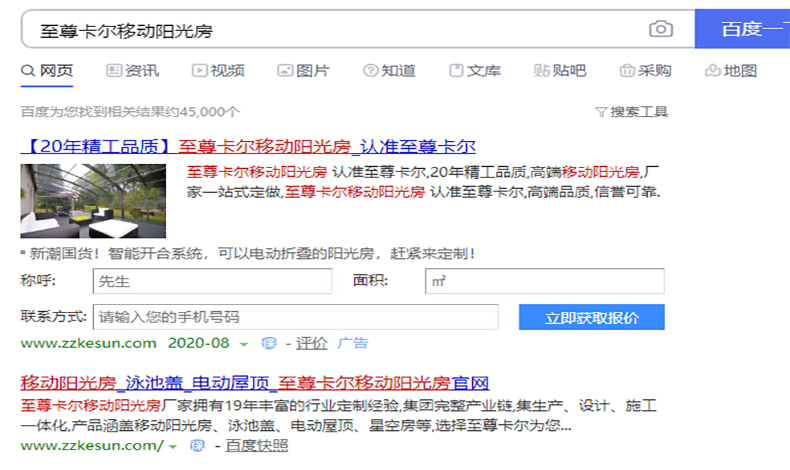The image size is (790, 470).
Task: Click the 立即获取报价 button
Action: [591, 317]
